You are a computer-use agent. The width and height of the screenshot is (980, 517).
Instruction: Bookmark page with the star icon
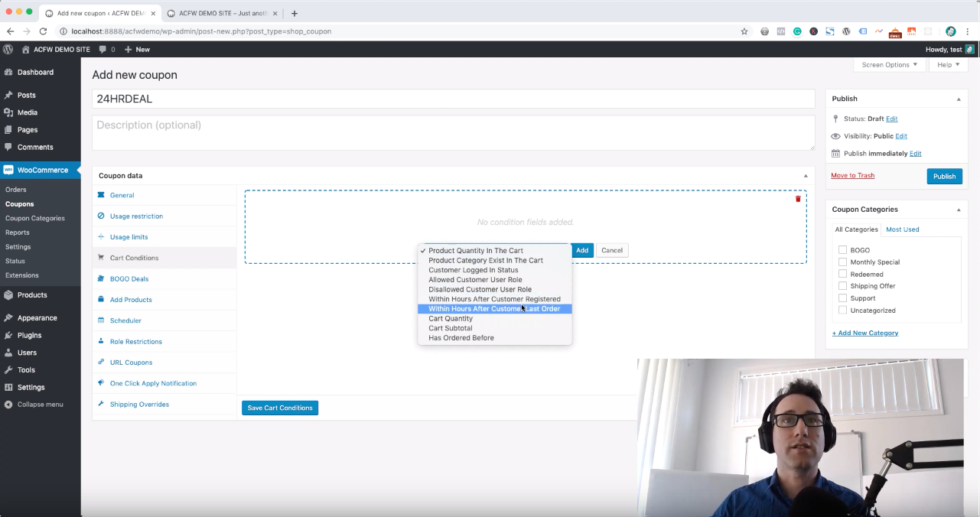(x=744, y=31)
